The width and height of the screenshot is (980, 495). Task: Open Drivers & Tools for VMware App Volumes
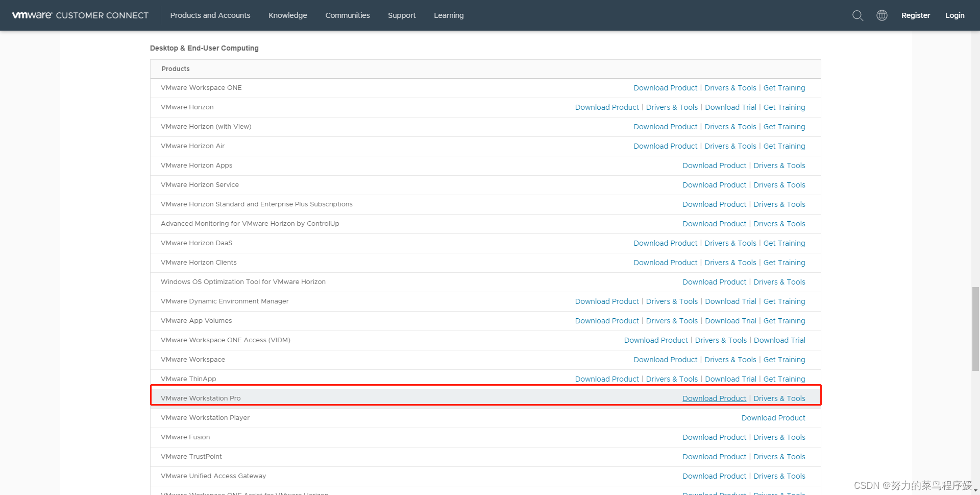[x=672, y=321]
